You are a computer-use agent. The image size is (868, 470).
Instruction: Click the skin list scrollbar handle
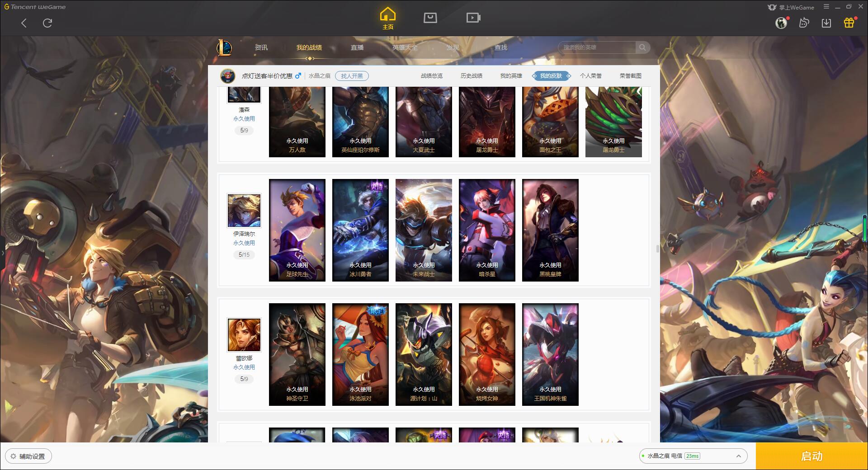click(657, 249)
